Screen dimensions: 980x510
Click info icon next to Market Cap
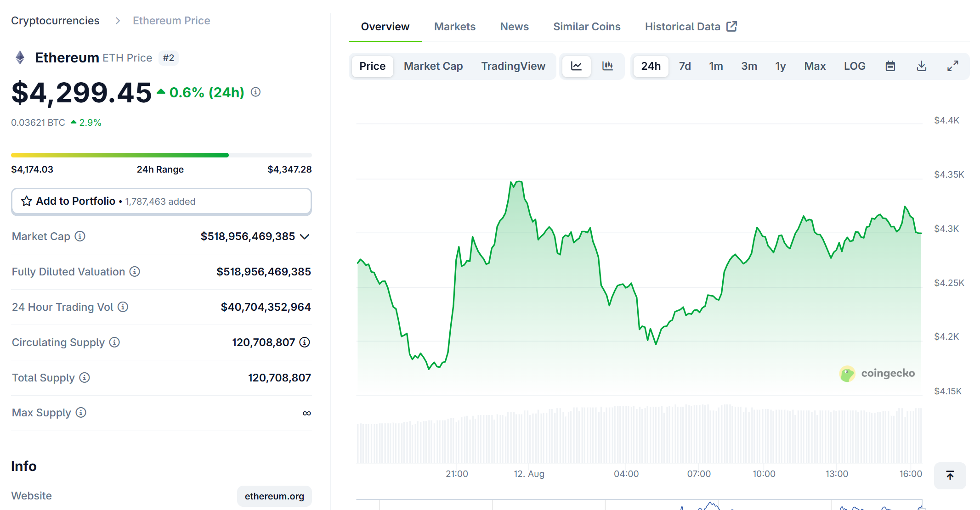coord(80,236)
